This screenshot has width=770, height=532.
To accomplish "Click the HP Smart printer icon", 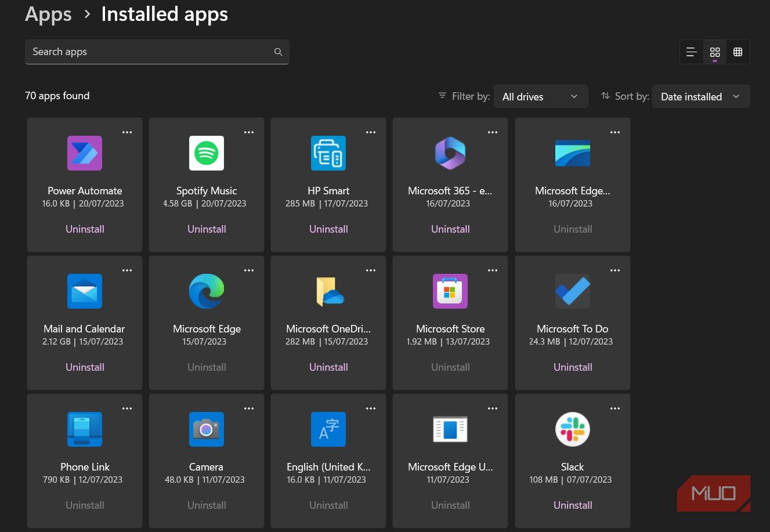I will coord(328,153).
